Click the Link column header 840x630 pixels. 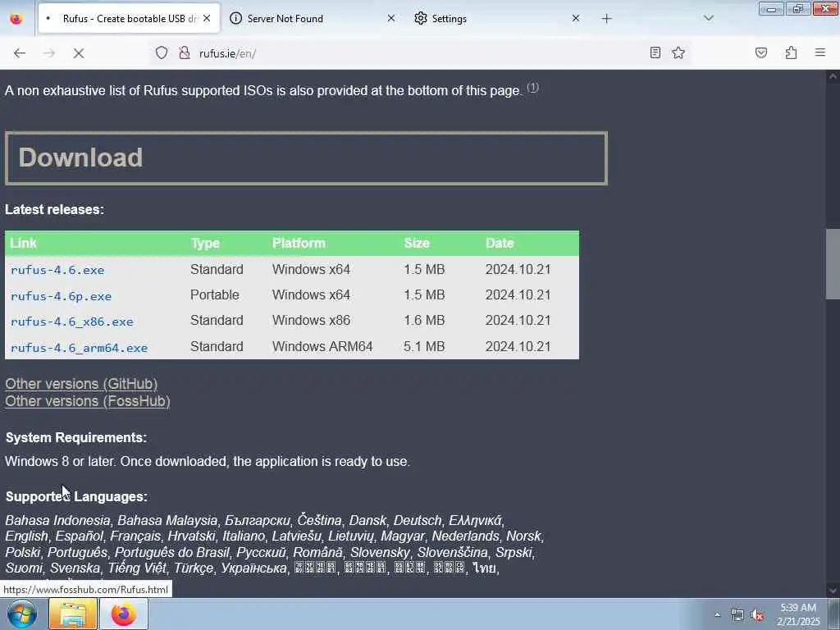point(24,243)
